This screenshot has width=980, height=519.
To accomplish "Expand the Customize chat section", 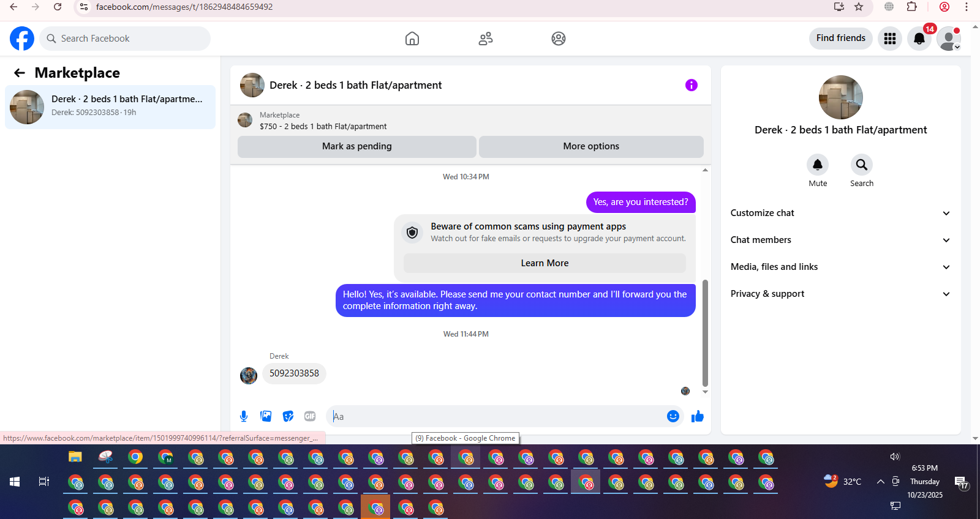I will click(840, 213).
